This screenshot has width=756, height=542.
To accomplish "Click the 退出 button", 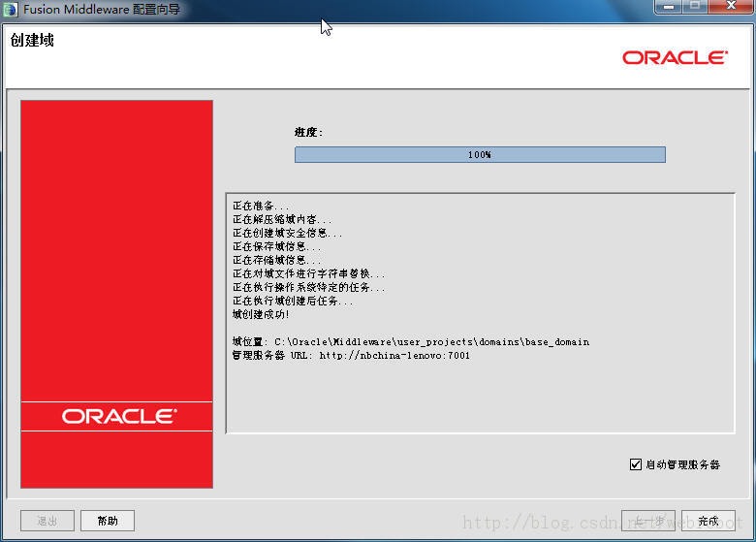I will click(47, 521).
